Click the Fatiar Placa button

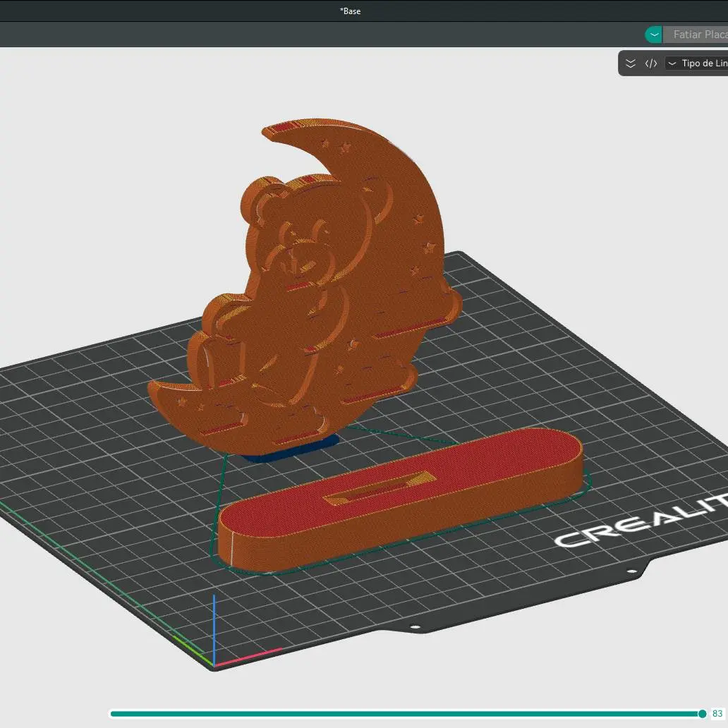pos(696,35)
